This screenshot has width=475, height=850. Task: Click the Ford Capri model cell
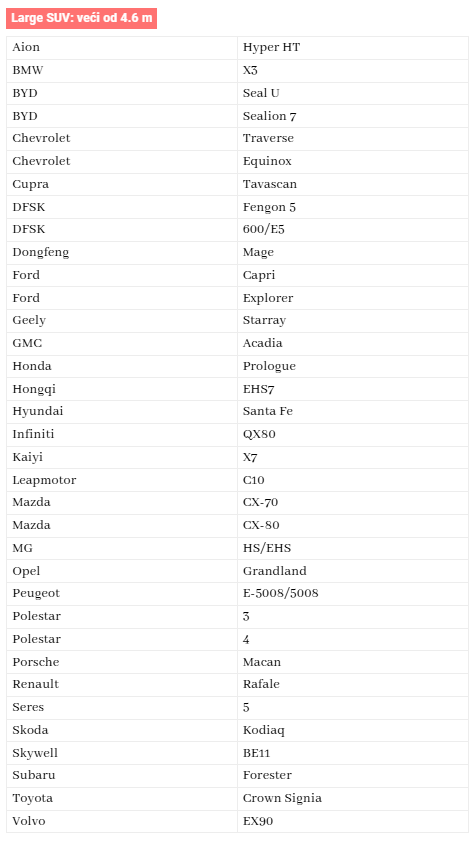click(353, 275)
